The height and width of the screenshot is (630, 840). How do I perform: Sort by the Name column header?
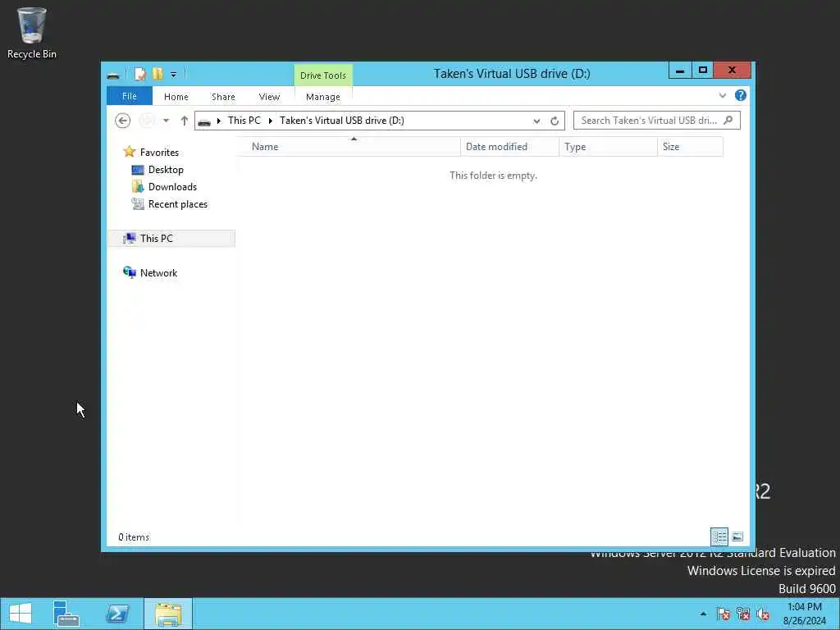click(x=350, y=147)
